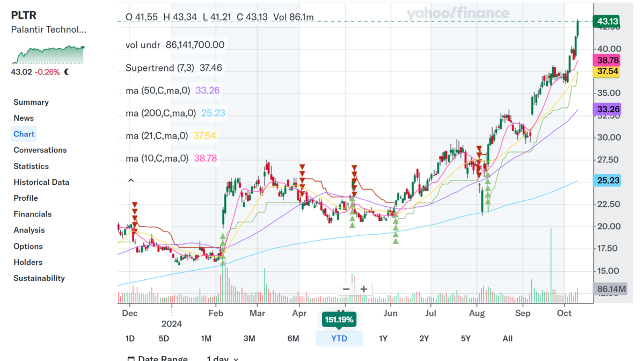Click the pink 38.78 price axis tag

pyautogui.click(x=607, y=60)
